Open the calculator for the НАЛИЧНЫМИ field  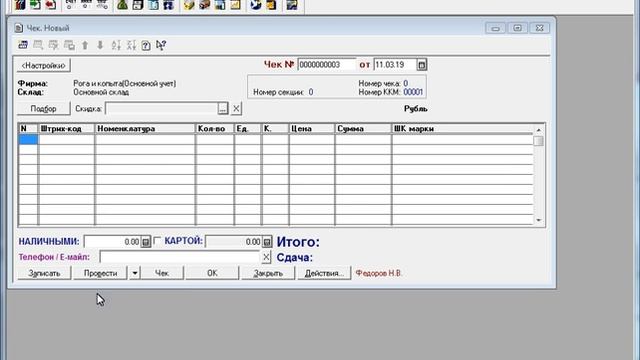pyautogui.click(x=146, y=242)
